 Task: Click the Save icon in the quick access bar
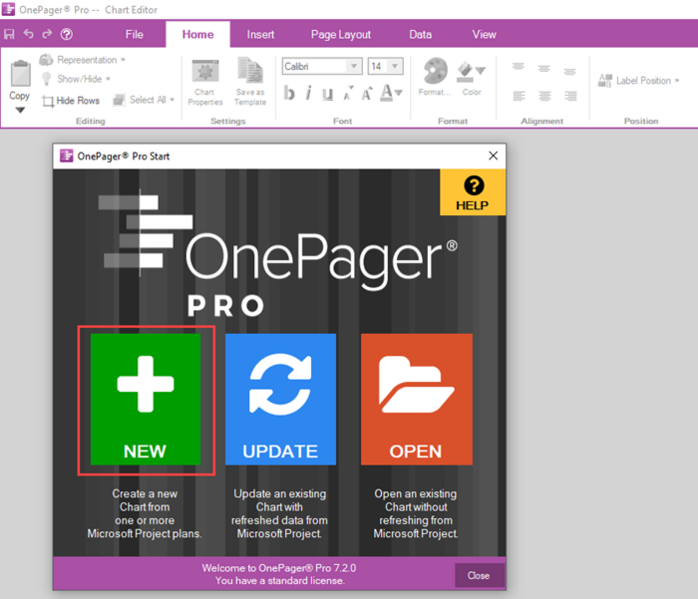tap(9, 34)
